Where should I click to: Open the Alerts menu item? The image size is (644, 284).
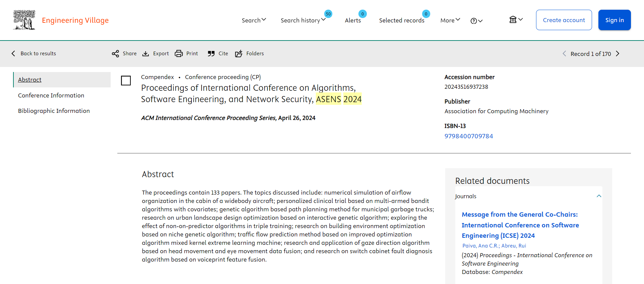(x=353, y=20)
